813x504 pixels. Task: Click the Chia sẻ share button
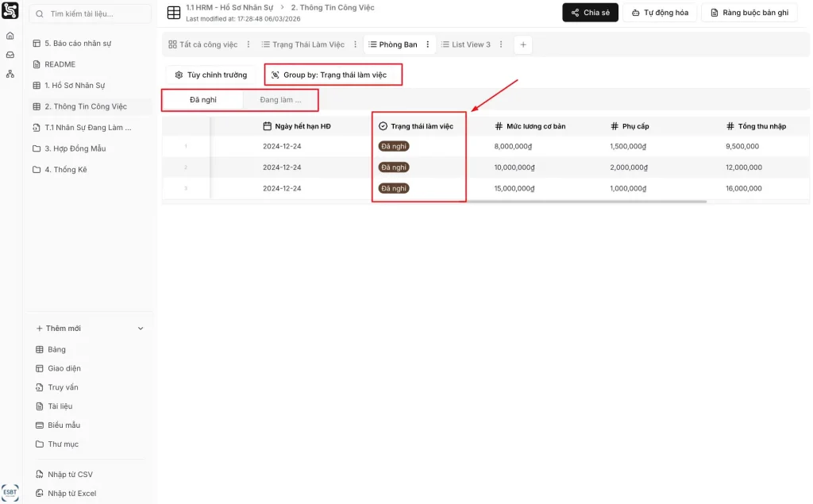(590, 13)
